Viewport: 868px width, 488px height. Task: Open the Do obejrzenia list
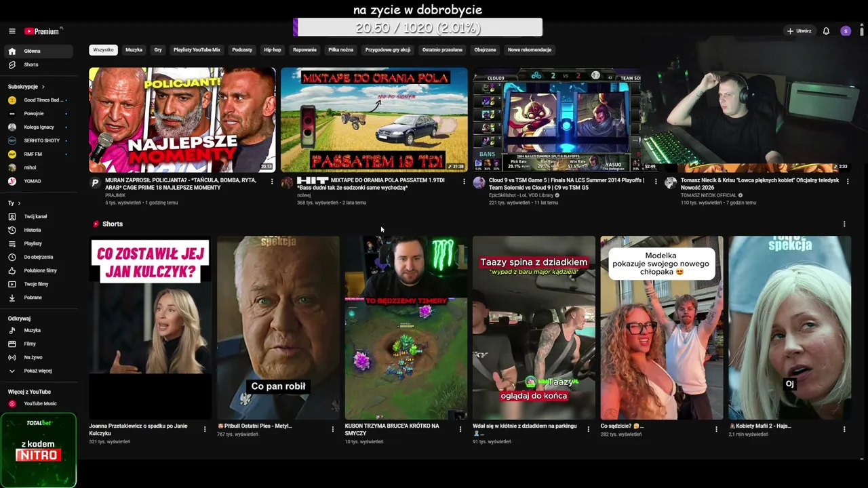(38, 257)
